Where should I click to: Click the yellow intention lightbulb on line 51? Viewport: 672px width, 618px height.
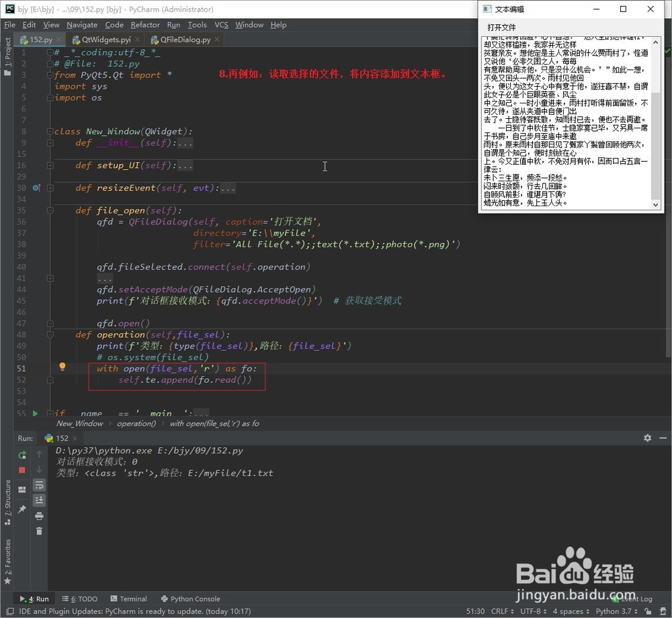pos(62,367)
